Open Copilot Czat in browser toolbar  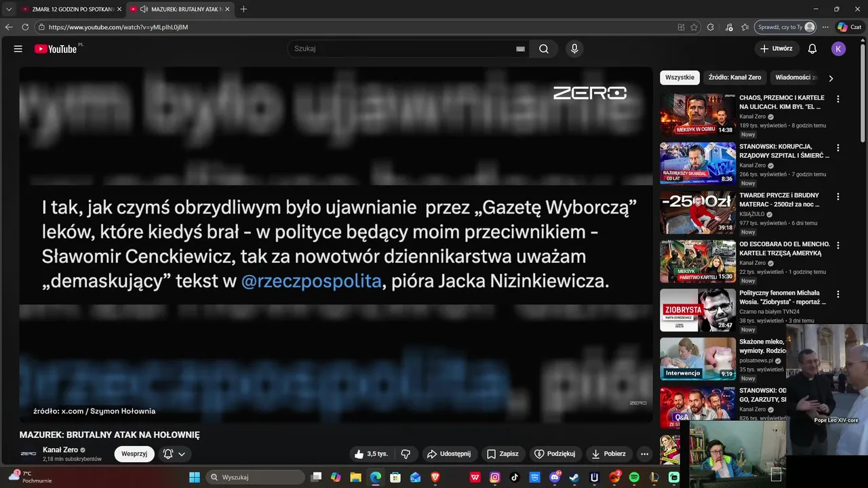(849, 27)
